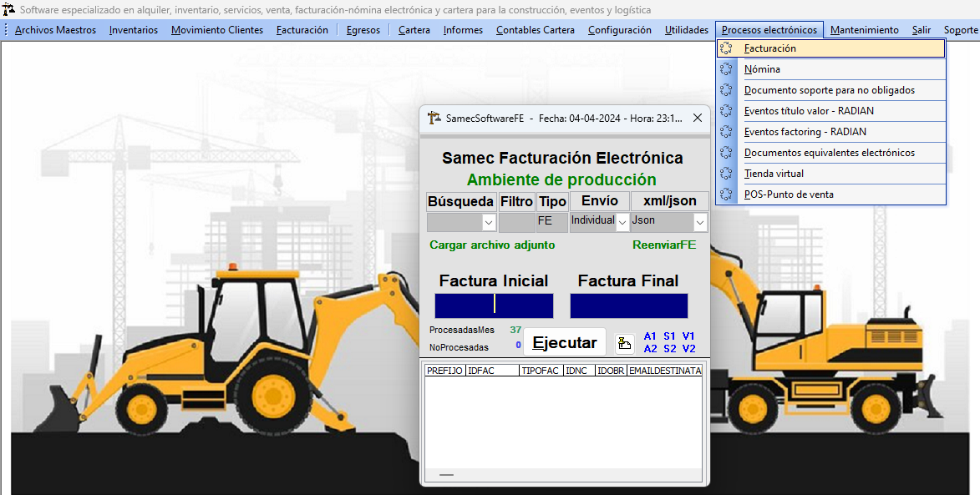Select Documento soporte para no obligados
The width and height of the screenshot is (980, 495).
pos(830,90)
